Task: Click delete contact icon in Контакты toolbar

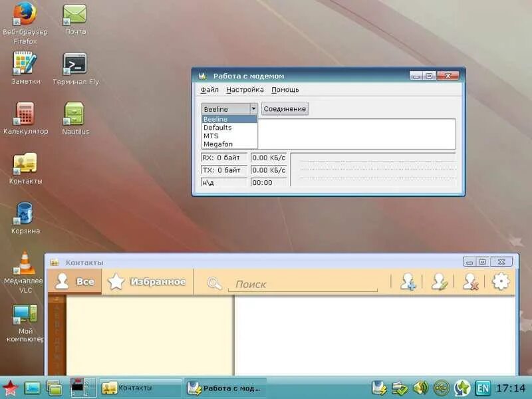Action: click(x=470, y=281)
